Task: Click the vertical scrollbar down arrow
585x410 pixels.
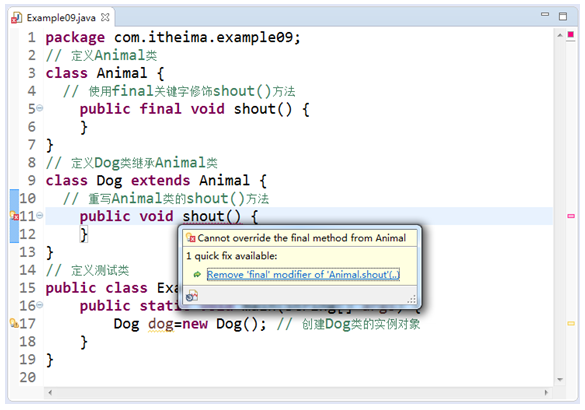Action: [x=560, y=379]
